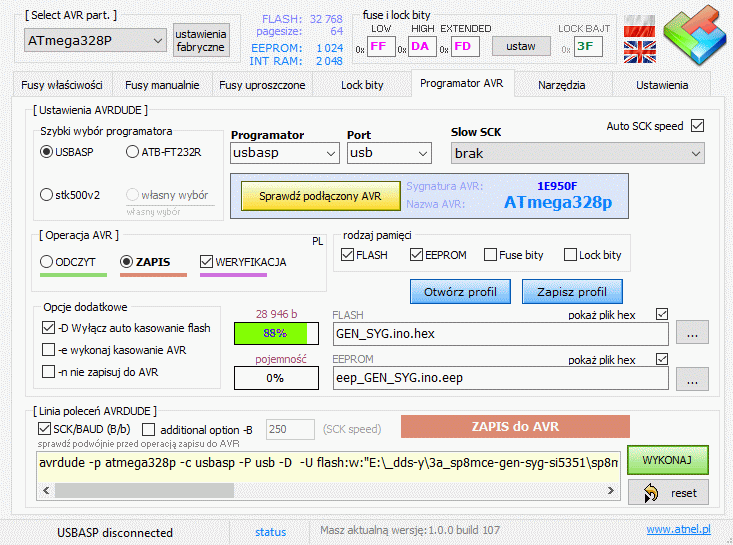Click the reset button with arrow icon

point(667,492)
